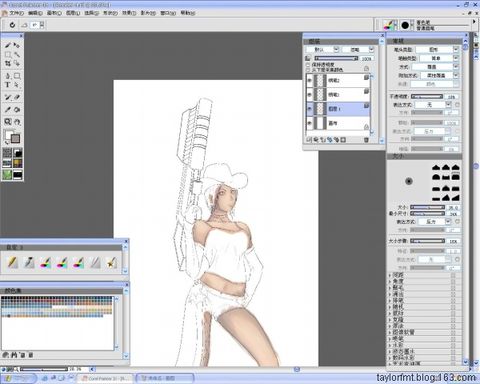
Task: Open the brush variant selector dot
Action: click(405, 25)
